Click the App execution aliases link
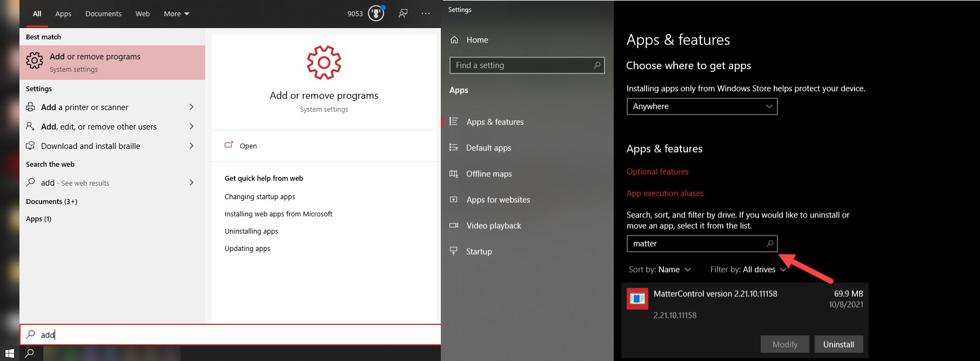The height and width of the screenshot is (361, 980). pos(665,193)
